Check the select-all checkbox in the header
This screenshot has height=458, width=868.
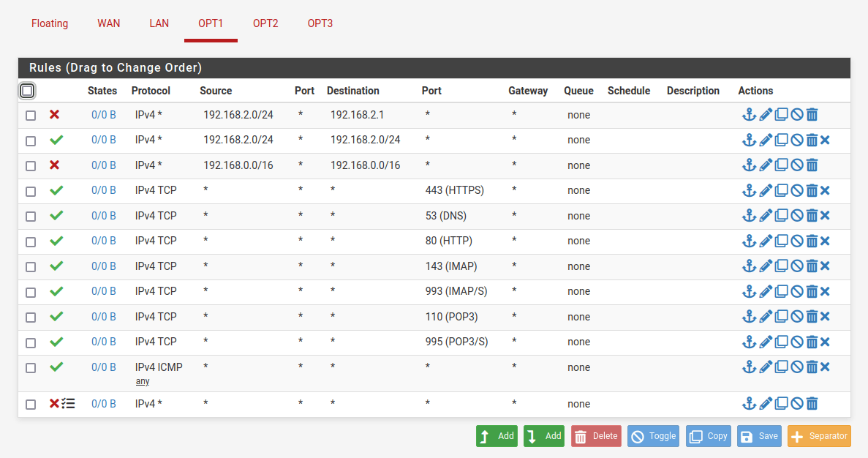point(27,91)
